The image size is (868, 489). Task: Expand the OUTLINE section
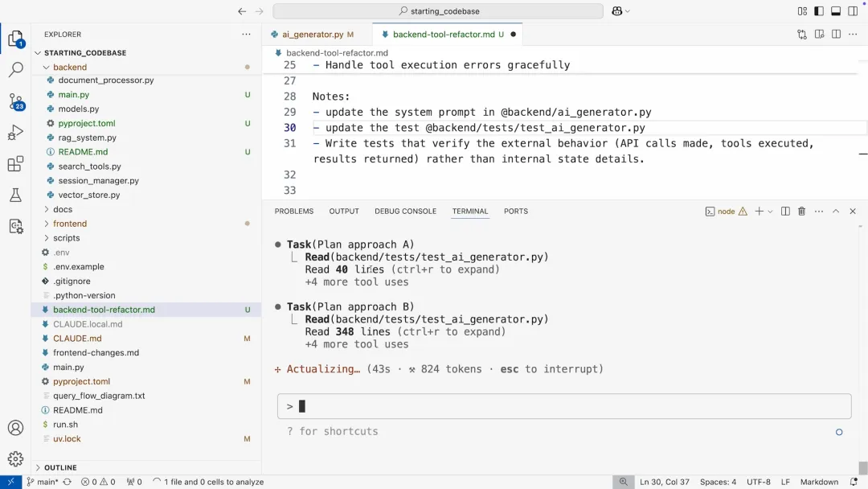coord(60,467)
